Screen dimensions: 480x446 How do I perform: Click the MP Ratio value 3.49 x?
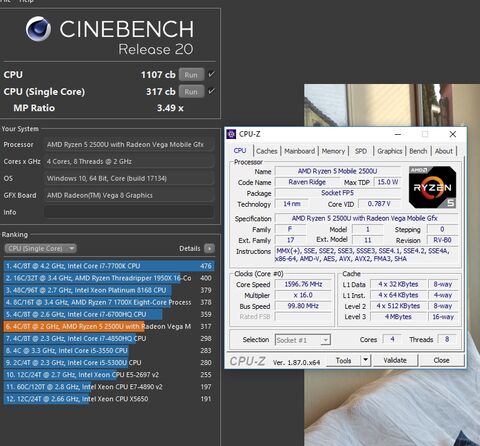(170, 108)
